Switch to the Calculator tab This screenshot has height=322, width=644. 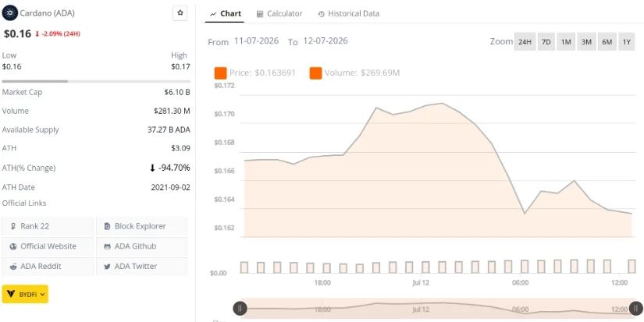tap(279, 13)
